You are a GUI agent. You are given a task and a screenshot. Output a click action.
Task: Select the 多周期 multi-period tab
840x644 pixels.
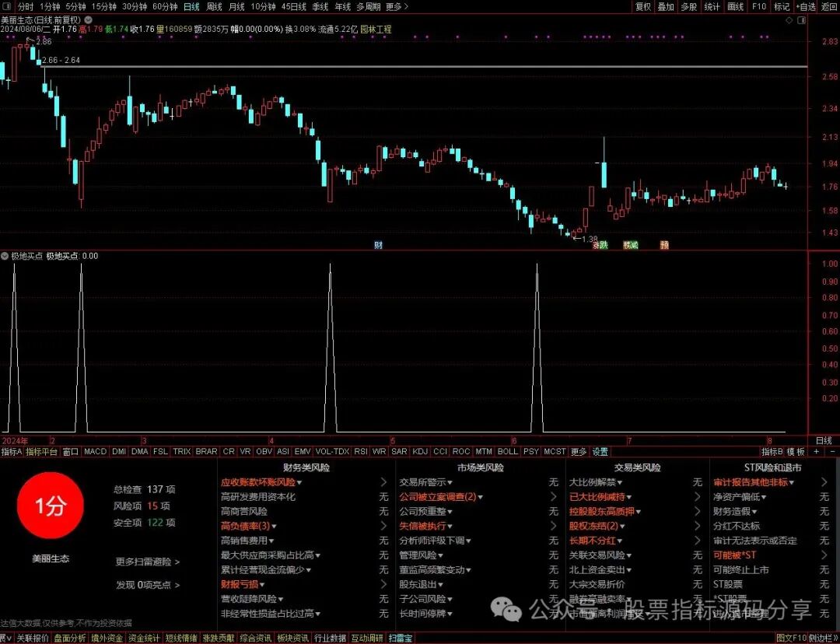pos(369,6)
